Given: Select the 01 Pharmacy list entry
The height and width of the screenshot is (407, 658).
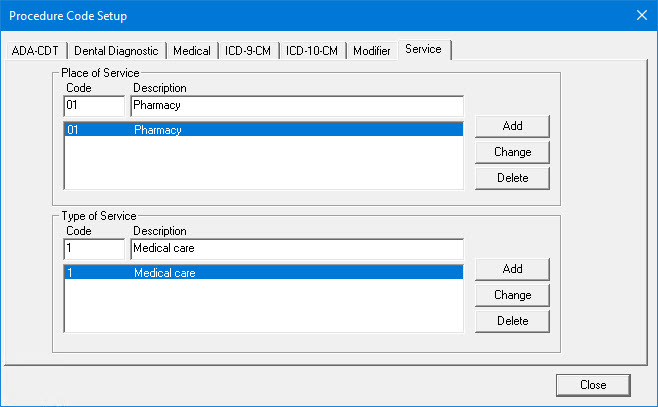Looking at the screenshot, I should point(263,130).
